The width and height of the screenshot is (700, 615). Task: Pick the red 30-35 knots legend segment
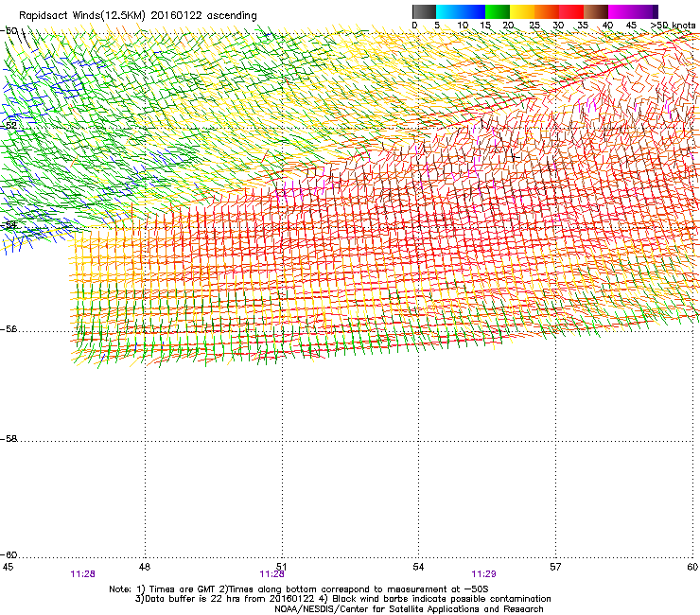point(571,11)
